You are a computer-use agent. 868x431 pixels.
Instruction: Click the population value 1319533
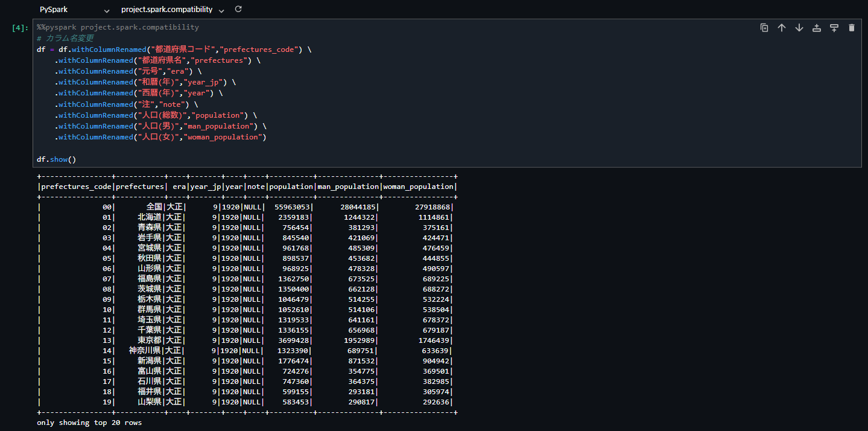[294, 320]
